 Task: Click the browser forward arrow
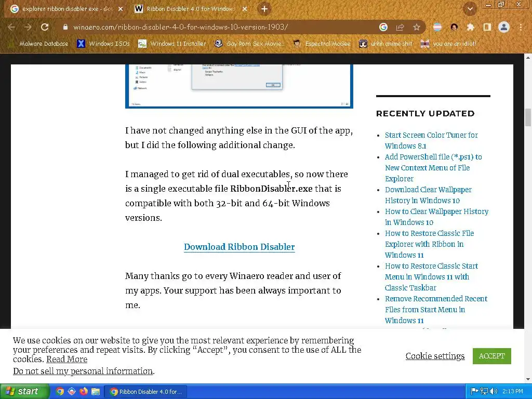(x=28, y=27)
